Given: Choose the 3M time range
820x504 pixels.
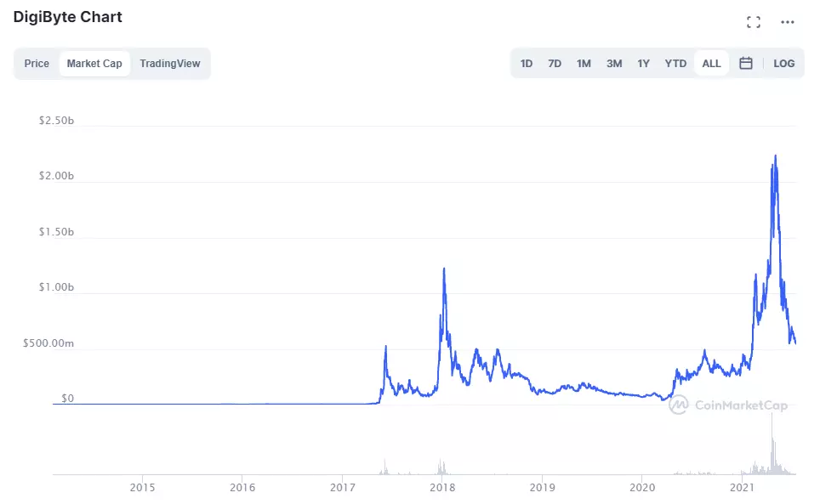Looking at the screenshot, I should [614, 63].
